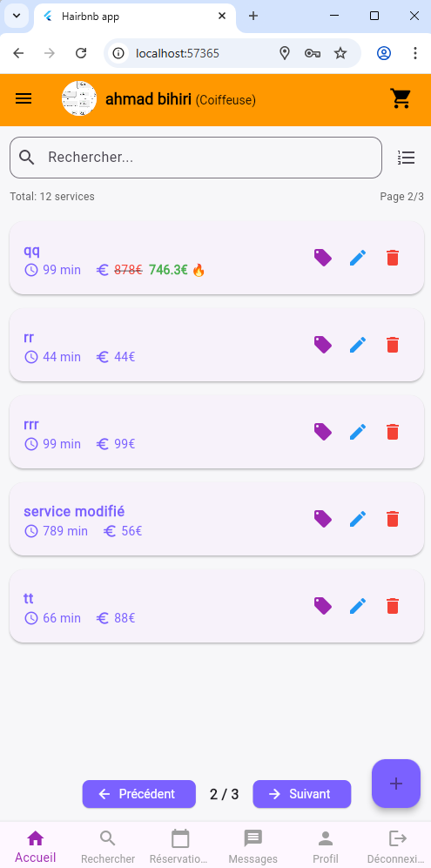431x868 pixels.
Task: Click the promotion tag for service qq
Action: pyautogui.click(x=323, y=258)
